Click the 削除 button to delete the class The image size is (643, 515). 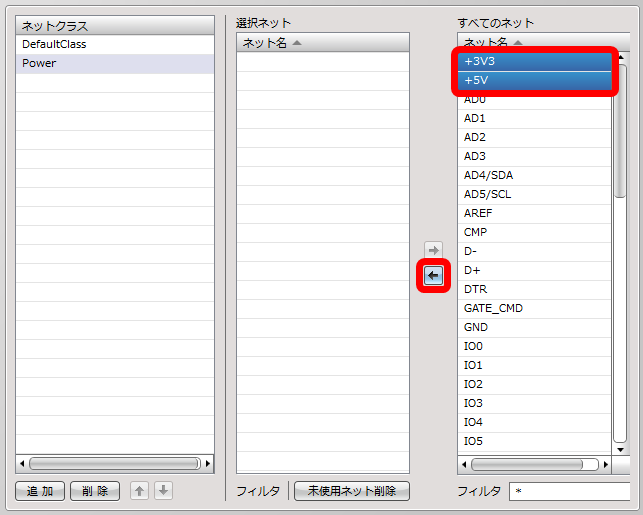[x=95, y=491]
